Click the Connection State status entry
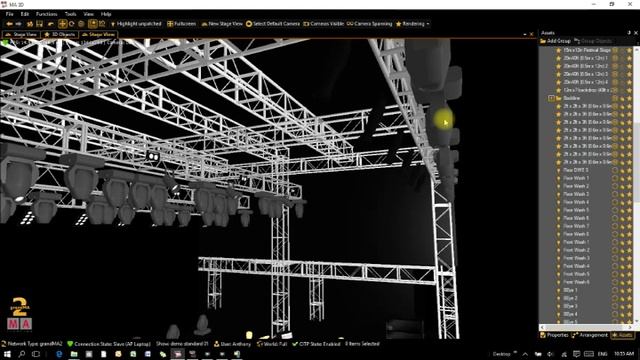640x360 pixels. tap(109, 344)
